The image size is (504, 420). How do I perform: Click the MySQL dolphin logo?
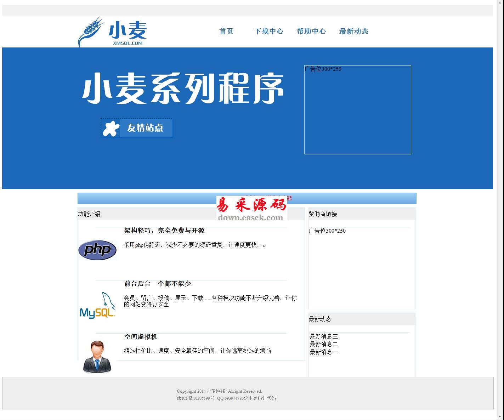tap(97, 305)
